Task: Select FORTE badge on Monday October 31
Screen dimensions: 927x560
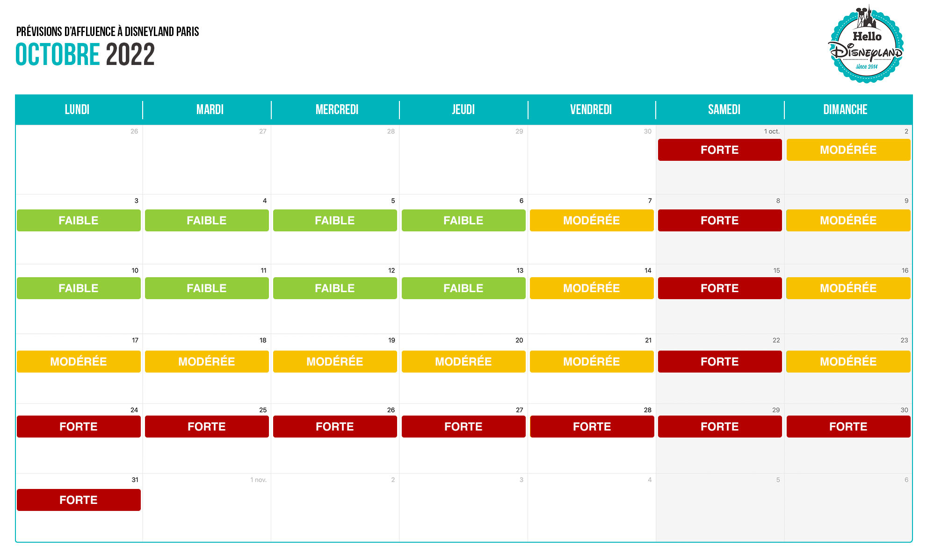Action: point(79,500)
